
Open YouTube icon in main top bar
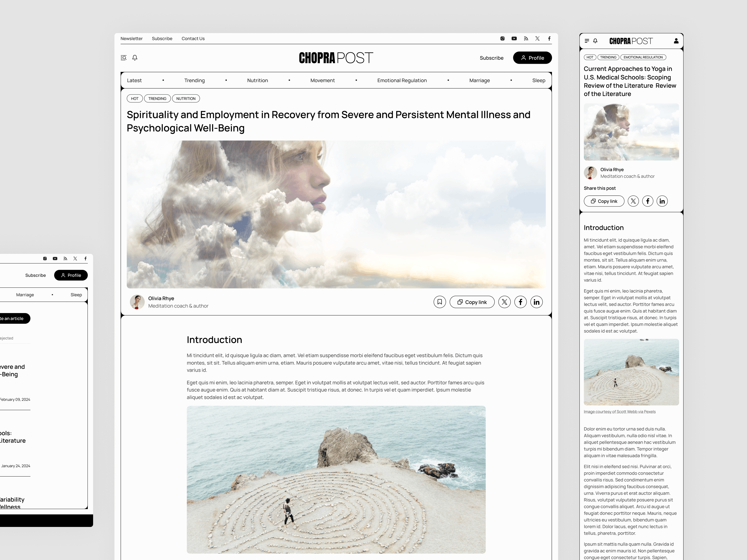coord(514,38)
